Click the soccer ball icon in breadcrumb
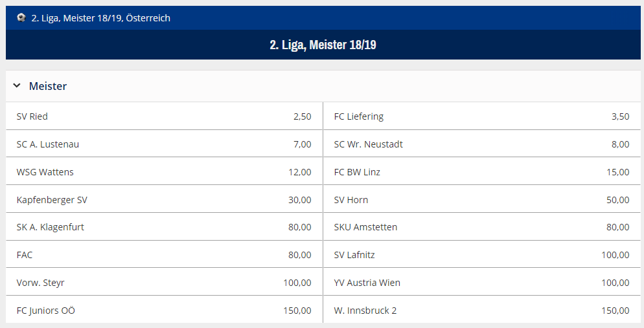Screen dimensions: 644x328 click(21, 17)
